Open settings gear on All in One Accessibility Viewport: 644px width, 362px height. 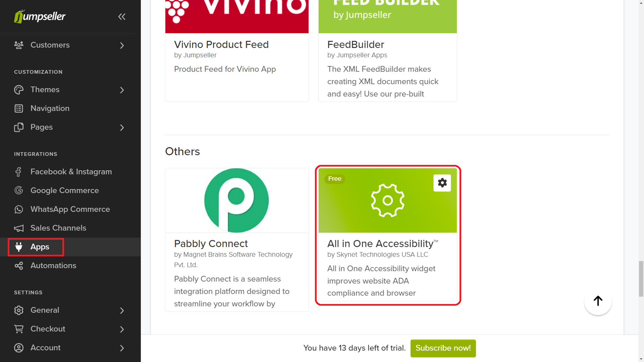pyautogui.click(x=442, y=183)
